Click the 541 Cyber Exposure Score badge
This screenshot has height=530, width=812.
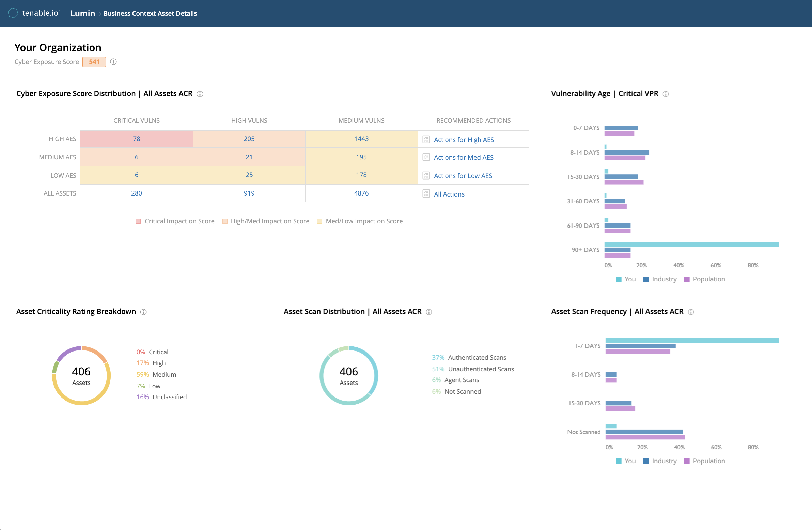click(94, 62)
